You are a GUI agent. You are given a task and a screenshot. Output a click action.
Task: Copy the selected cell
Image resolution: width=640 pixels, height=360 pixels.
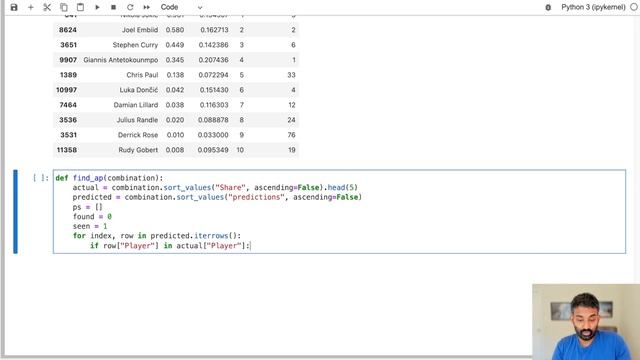coord(64,7)
